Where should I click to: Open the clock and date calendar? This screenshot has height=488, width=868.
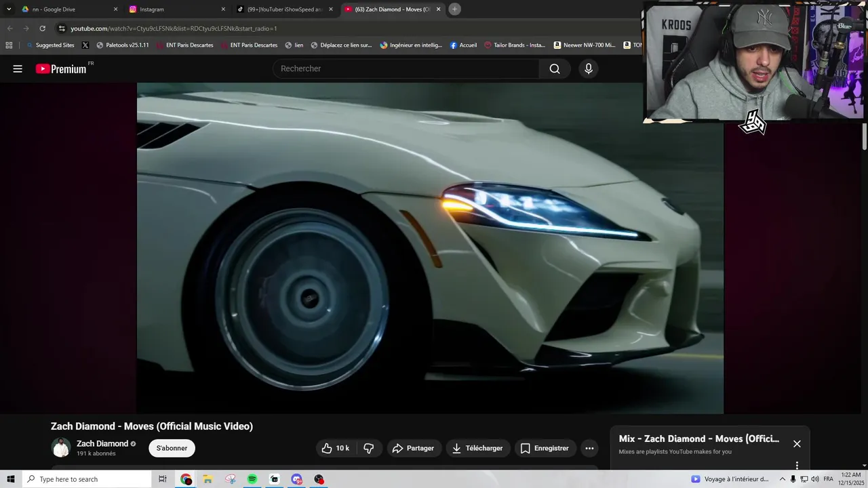851,479
